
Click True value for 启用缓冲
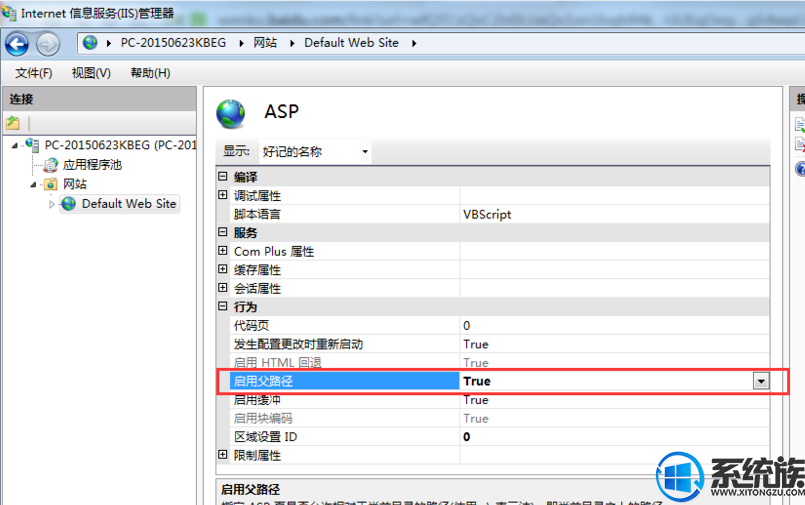(x=615, y=400)
